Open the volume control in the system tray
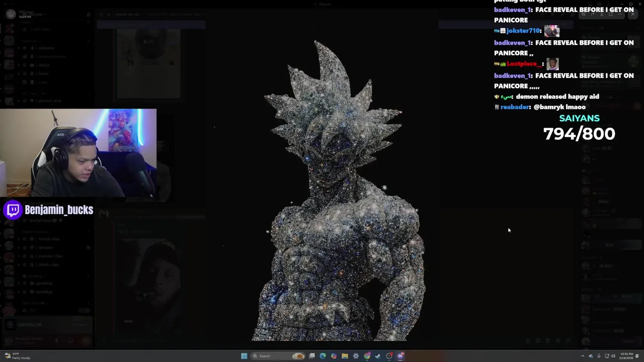The width and height of the screenshot is (644, 362). [613, 356]
